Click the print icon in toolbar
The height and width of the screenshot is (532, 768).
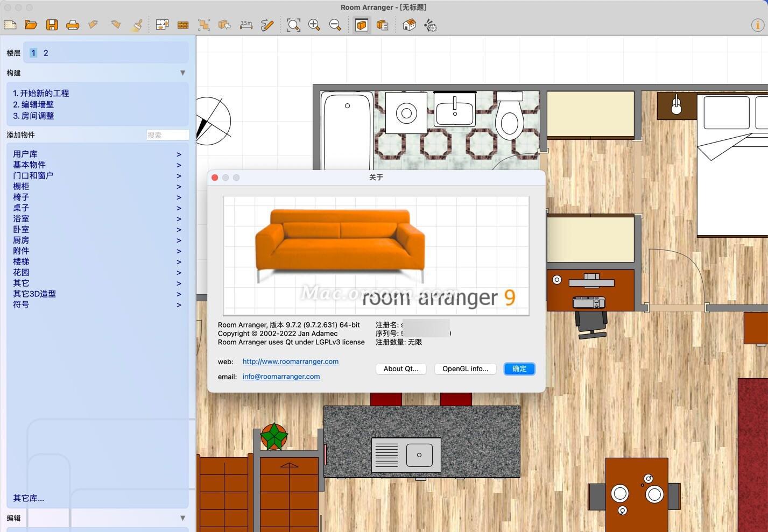point(73,25)
